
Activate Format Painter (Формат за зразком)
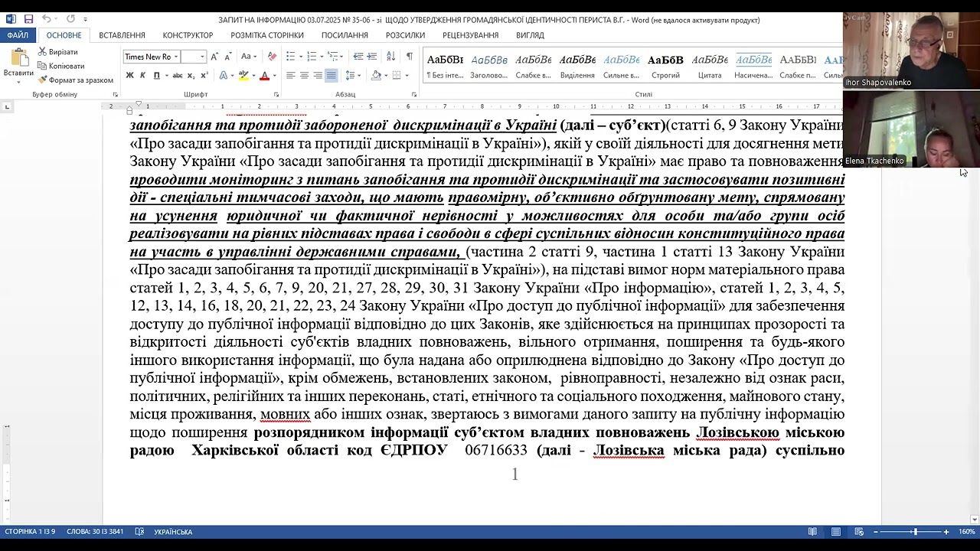(75, 80)
